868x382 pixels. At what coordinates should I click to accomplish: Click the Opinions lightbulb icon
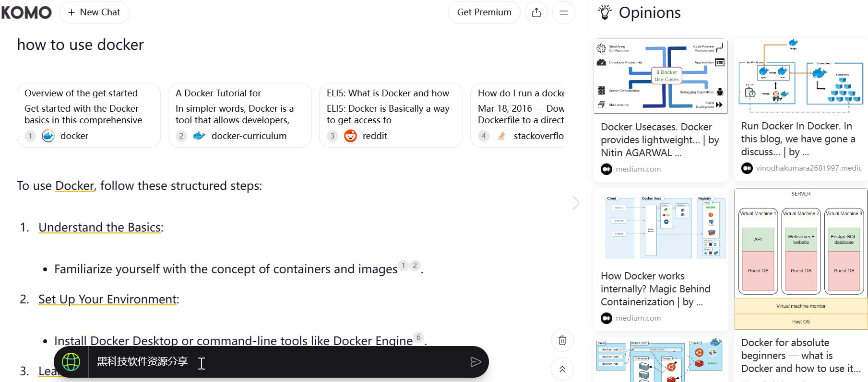pos(605,12)
